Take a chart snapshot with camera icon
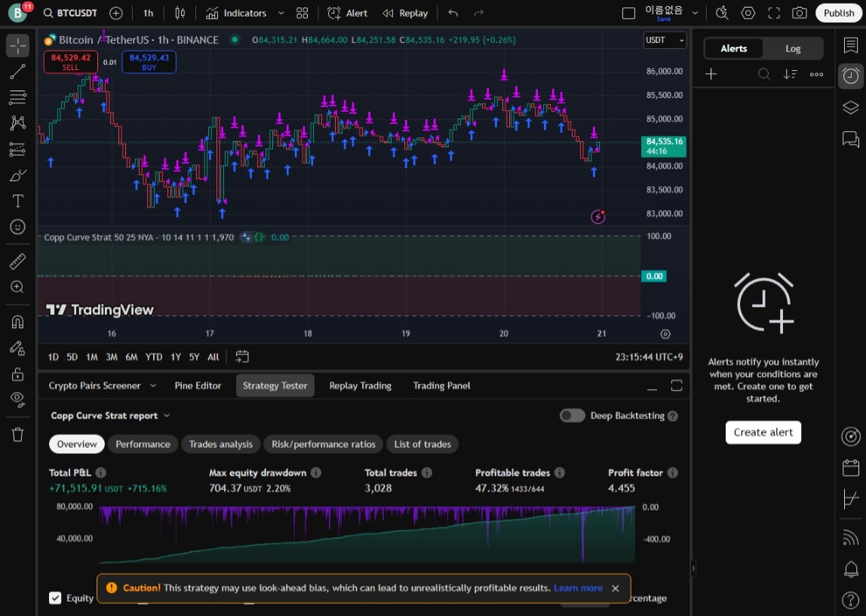 [x=799, y=14]
